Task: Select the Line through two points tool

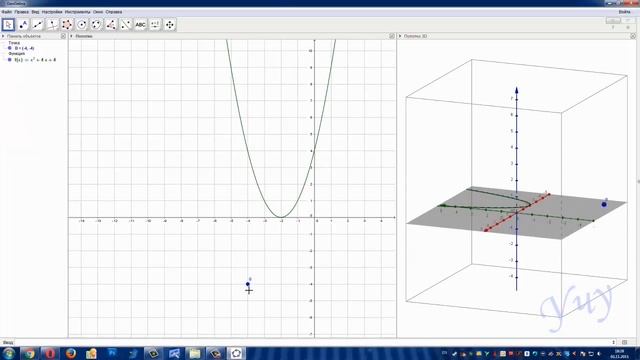Action: click(38, 25)
